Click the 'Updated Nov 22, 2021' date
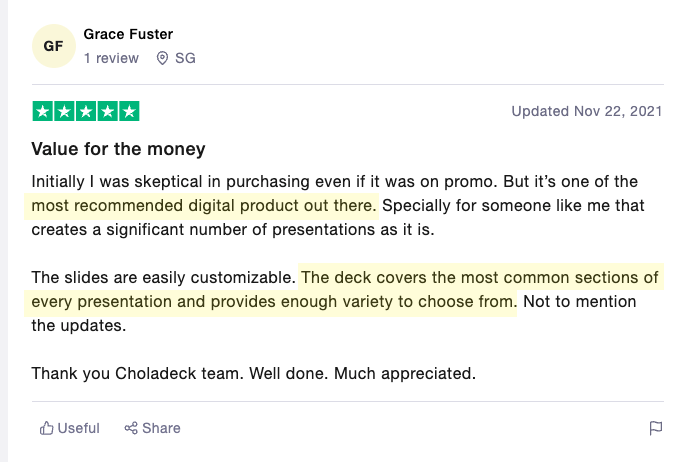Viewport: 680px width, 462px height. coord(587,111)
